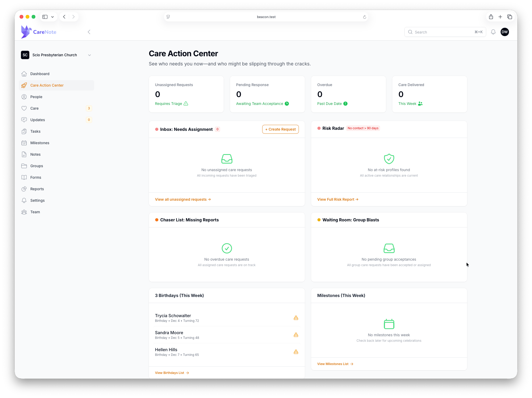Click the Care badge showing 3
Screen dimensions: 532x398
(89, 108)
